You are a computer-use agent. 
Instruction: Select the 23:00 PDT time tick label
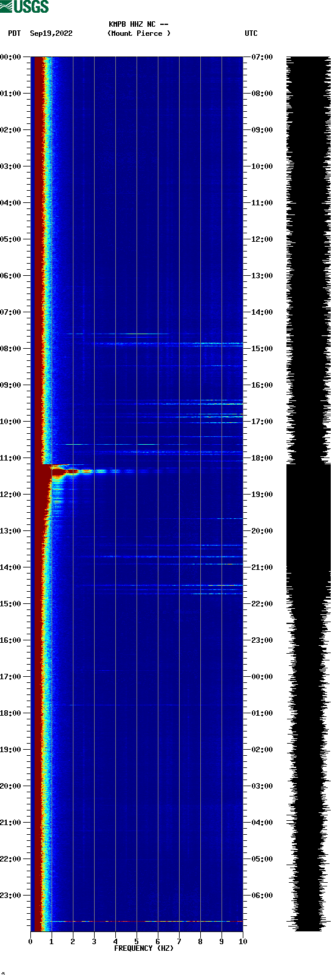coord(10,896)
